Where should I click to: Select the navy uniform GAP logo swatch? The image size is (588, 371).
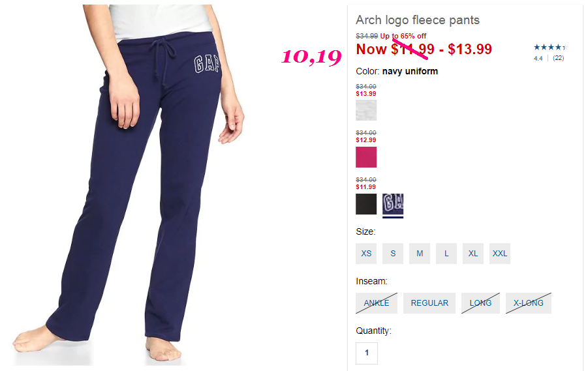393,204
